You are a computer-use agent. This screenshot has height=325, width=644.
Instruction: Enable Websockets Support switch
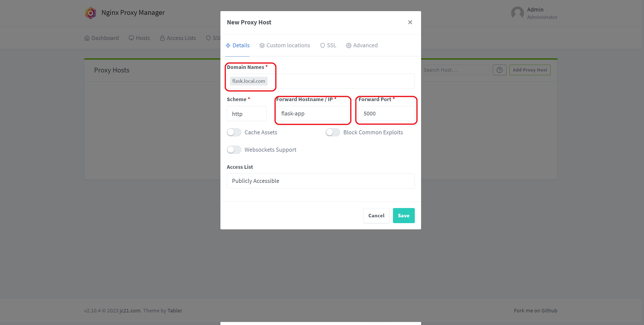(234, 150)
